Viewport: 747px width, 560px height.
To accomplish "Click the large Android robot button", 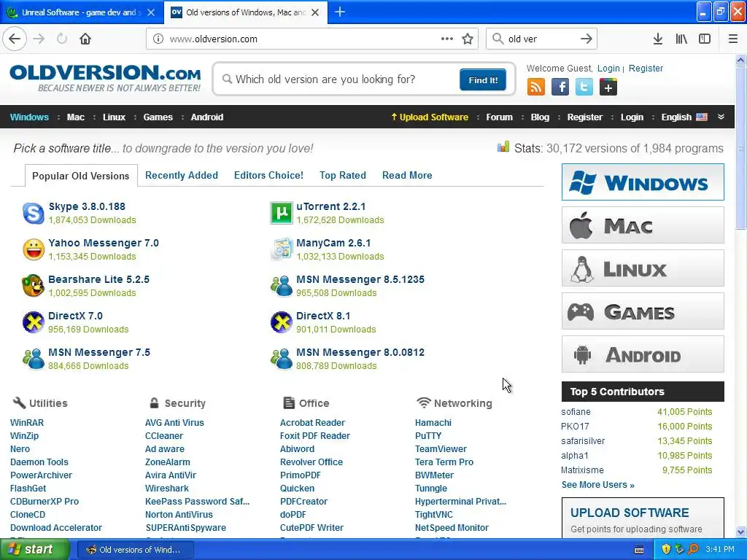I will pyautogui.click(x=643, y=354).
